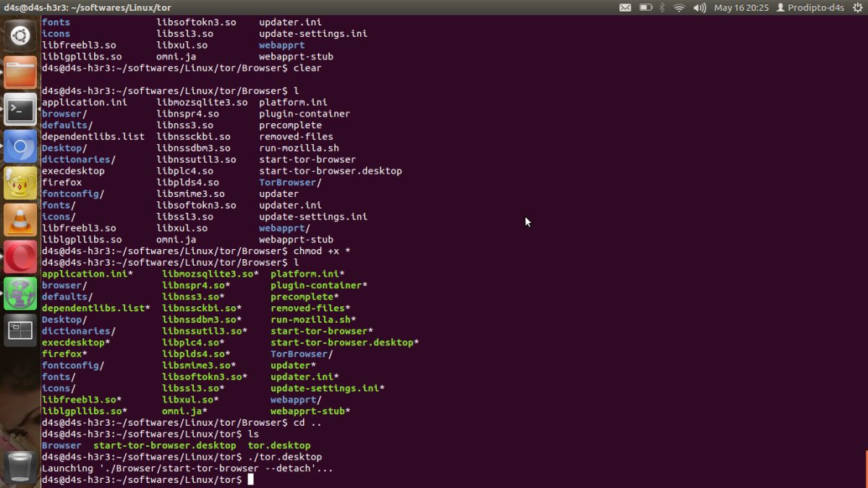Open the Bluetooth indicator in the top panel

(x=662, y=7)
